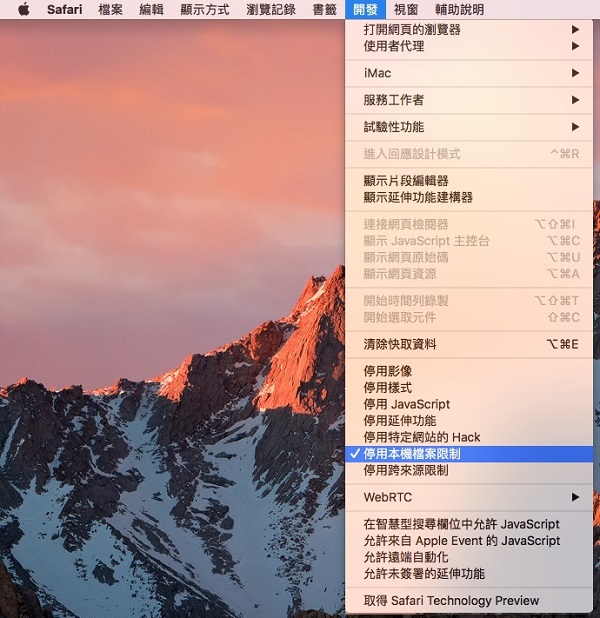This screenshot has height=618, width=600.
Task: Open the 書籤 menu
Action: pyautogui.click(x=324, y=9)
